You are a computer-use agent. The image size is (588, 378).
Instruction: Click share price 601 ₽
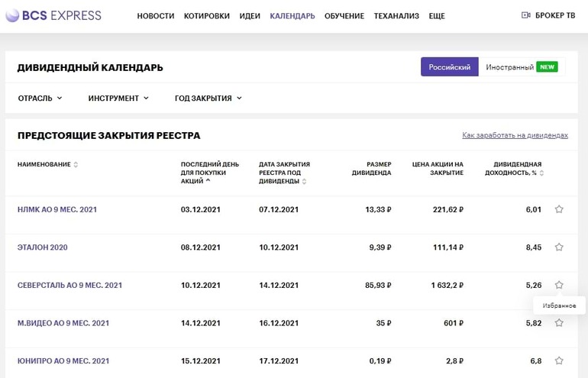(454, 323)
